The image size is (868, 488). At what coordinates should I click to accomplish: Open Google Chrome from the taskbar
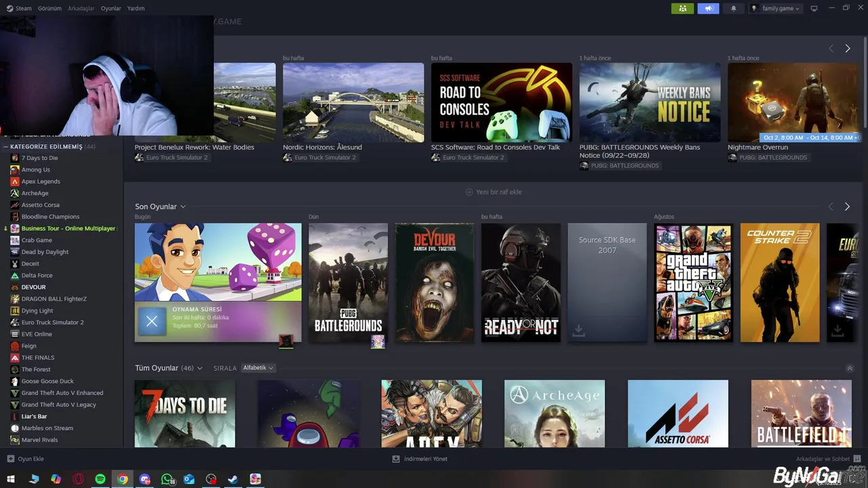coord(122,479)
